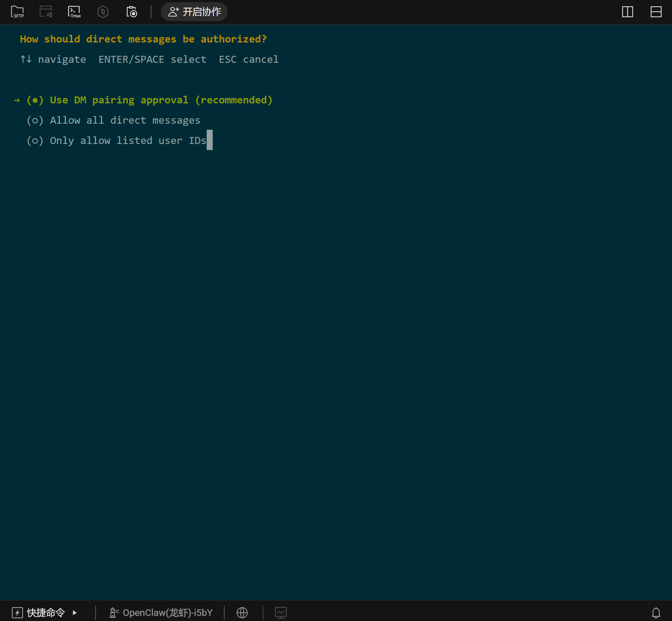
Task: Open the clipboard recording icon
Action: coord(132,12)
